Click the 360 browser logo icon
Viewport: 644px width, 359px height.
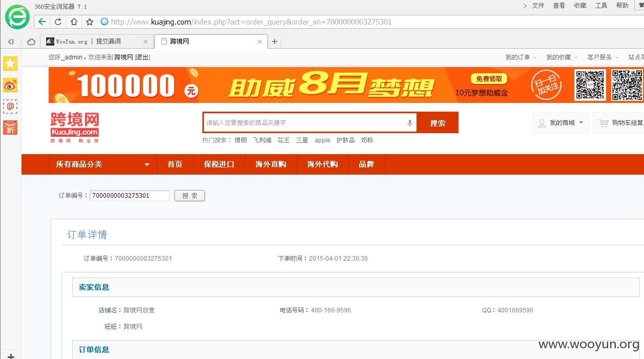pyautogui.click(x=17, y=17)
